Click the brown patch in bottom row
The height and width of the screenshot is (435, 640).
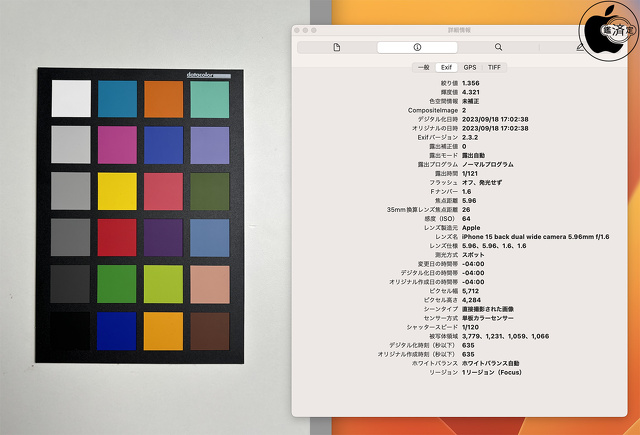(x=209, y=329)
